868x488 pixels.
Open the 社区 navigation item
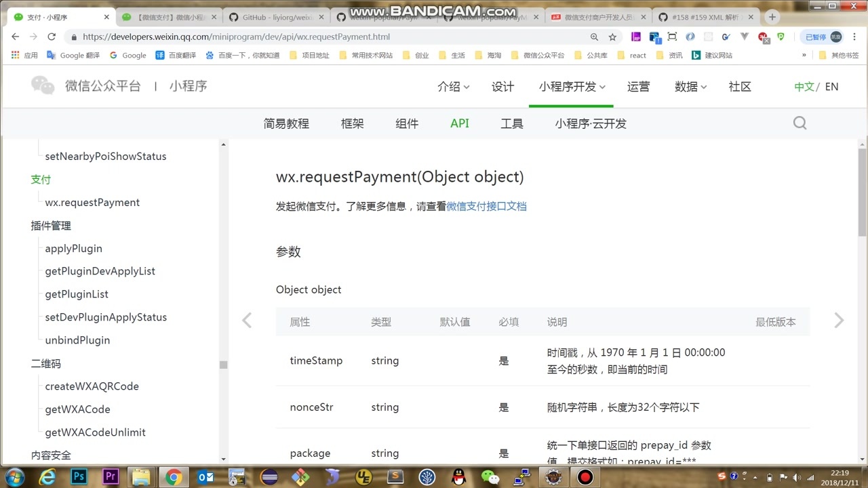(x=740, y=86)
